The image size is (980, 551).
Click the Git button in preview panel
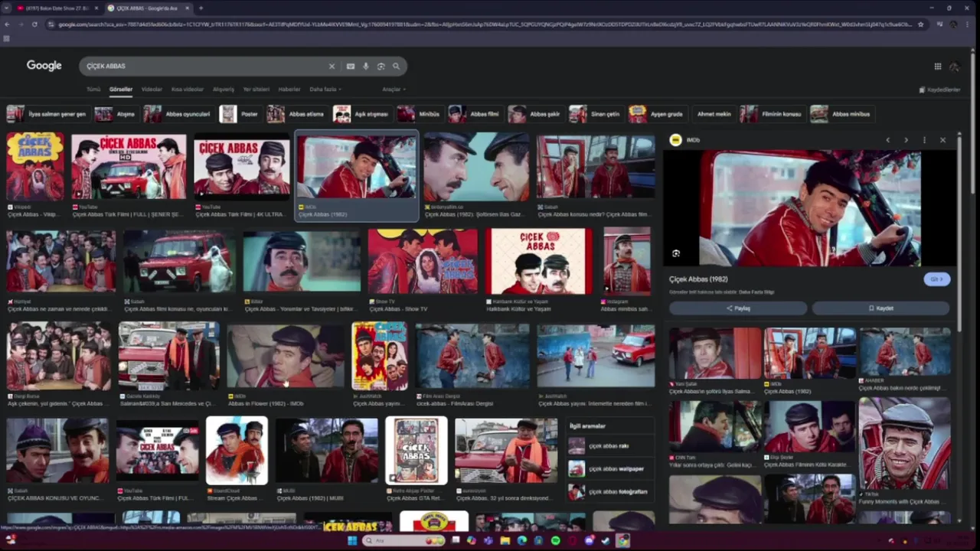(937, 279)
